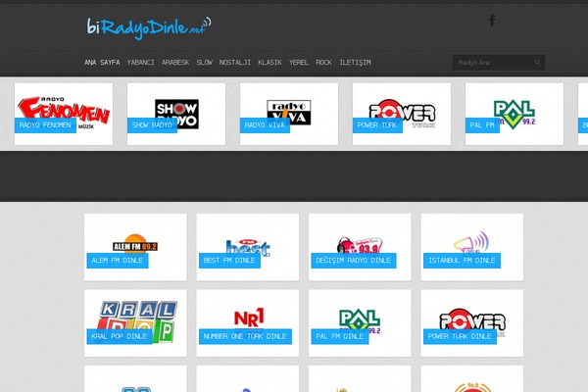Open the İletişim contact page

[355, 63]
